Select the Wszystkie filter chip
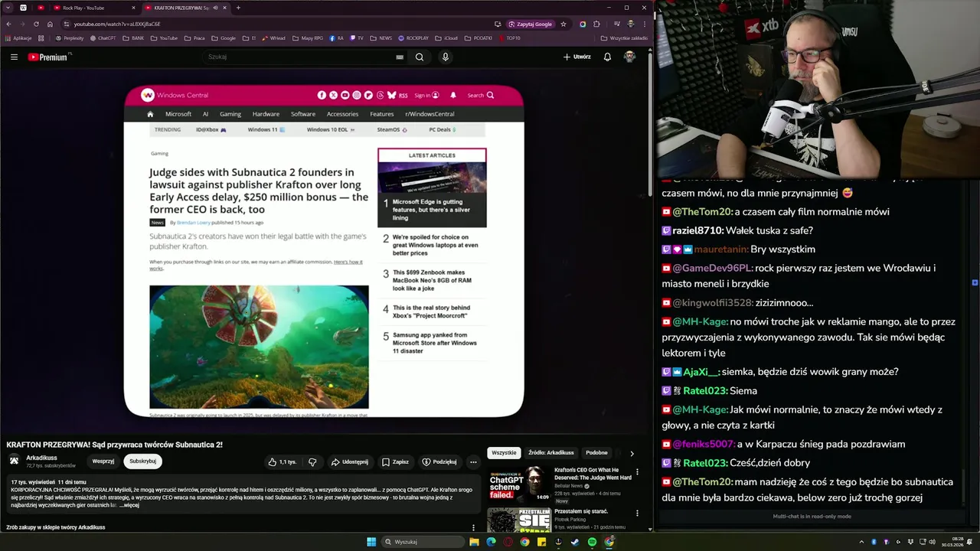The height and width of the screenshot is (551, 980). (504, 452)
